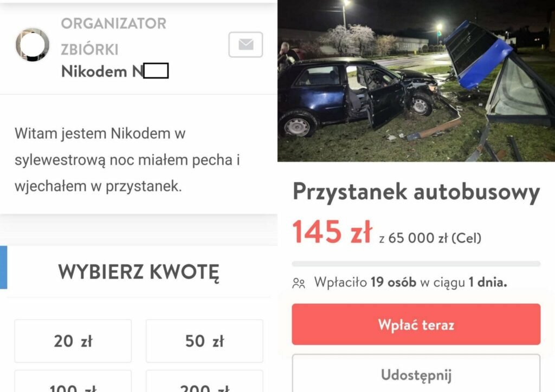Image resolution: width=555 pixels, height=392 pixels.
Task: Open the organizer's round avatar photo
Action: [32, 45]
